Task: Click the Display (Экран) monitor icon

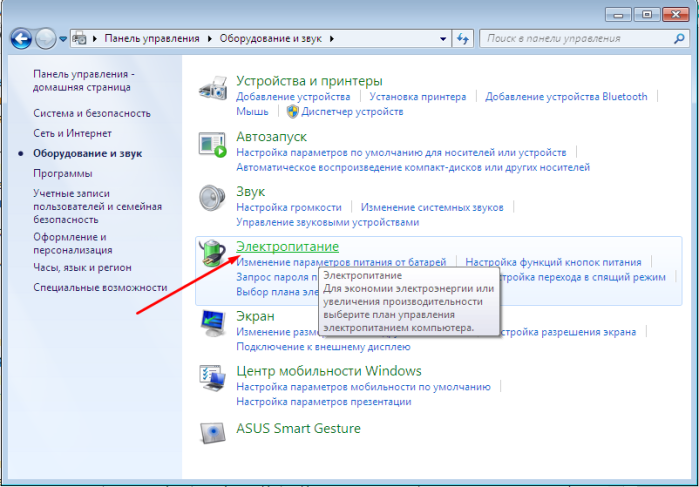Action: click(x=213, y=323)
